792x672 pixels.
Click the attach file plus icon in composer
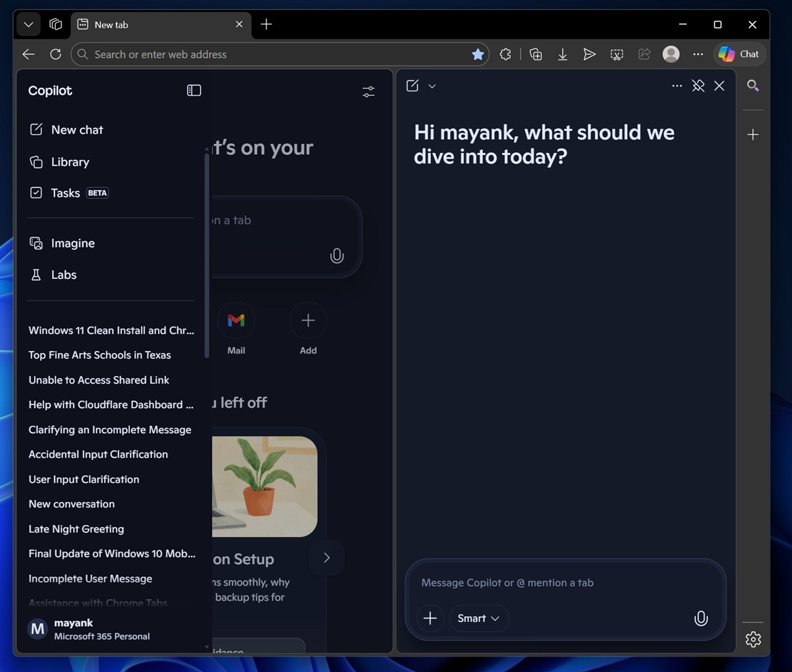pyautogui.click(x=430, y=618)
